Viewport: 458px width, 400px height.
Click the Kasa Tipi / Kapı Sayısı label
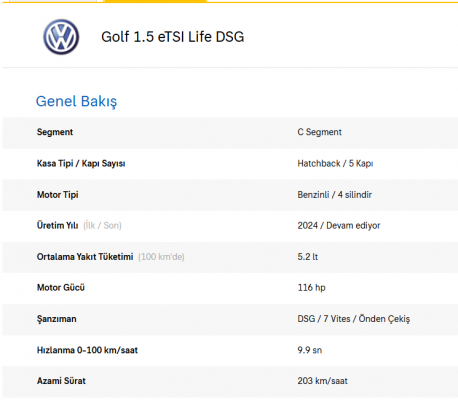click(x=81, y=163)
